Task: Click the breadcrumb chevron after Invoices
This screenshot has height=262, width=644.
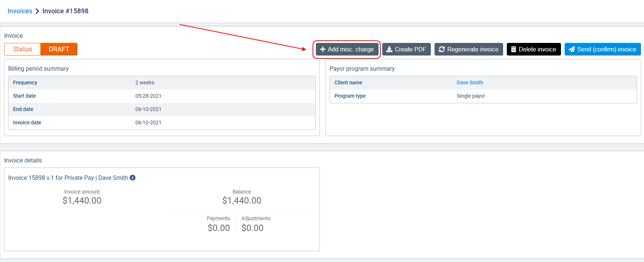Action: 37,11
